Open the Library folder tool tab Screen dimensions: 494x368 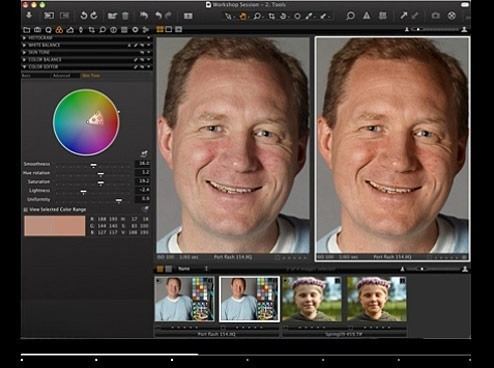point(27,30)
